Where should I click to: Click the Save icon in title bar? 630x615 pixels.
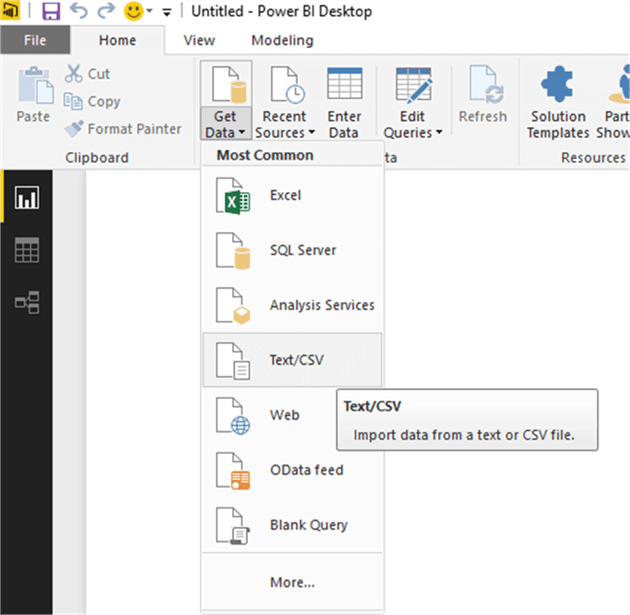pyautogui.click(x=51, y=13)
